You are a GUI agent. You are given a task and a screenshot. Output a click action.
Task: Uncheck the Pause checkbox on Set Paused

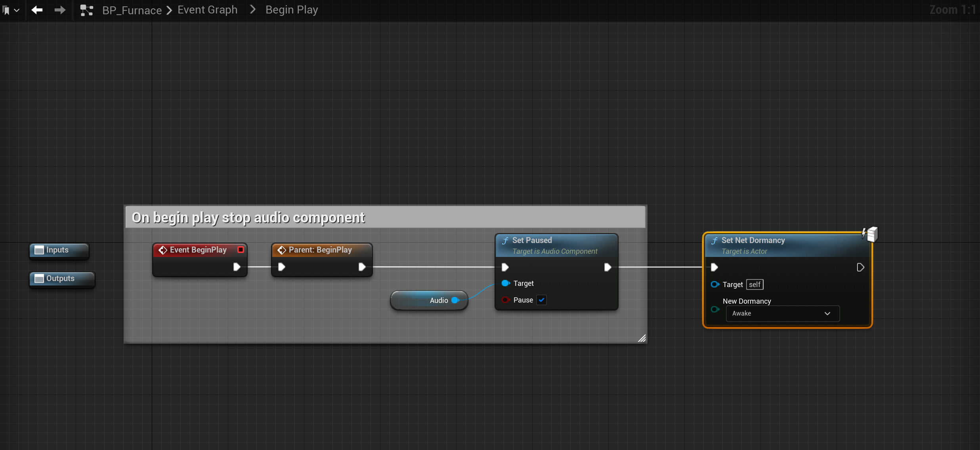(541, 300)
